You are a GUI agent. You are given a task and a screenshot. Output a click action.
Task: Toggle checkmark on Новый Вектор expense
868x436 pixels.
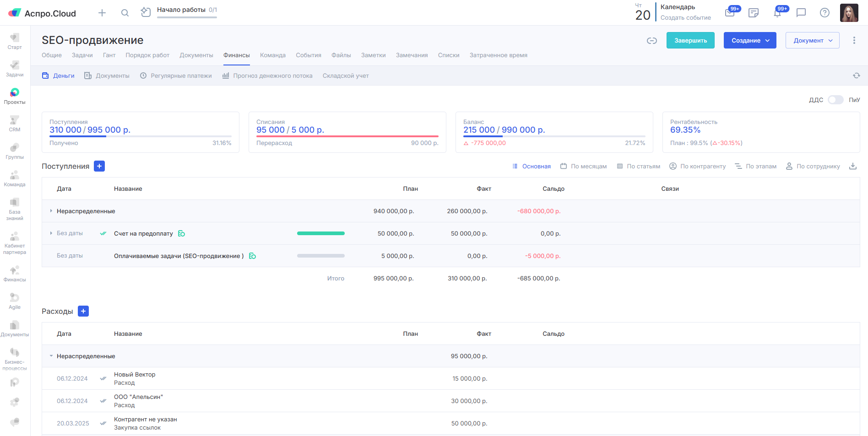click(103, 378)
